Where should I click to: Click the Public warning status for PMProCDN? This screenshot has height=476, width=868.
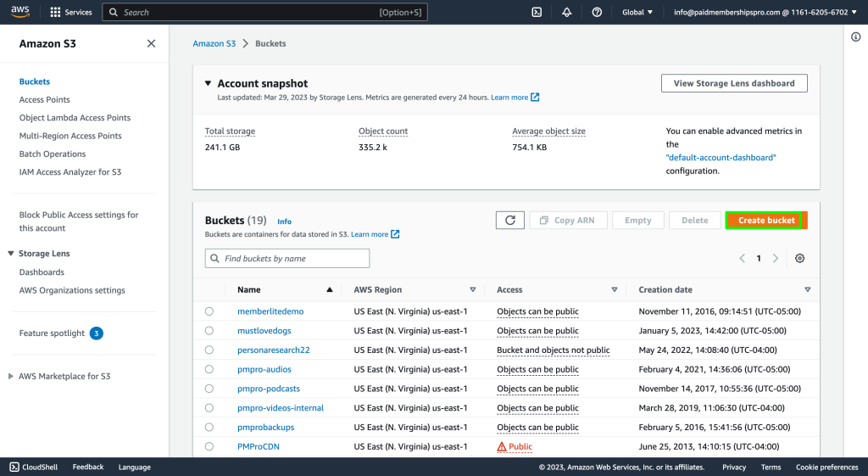[x=515, y=446]
